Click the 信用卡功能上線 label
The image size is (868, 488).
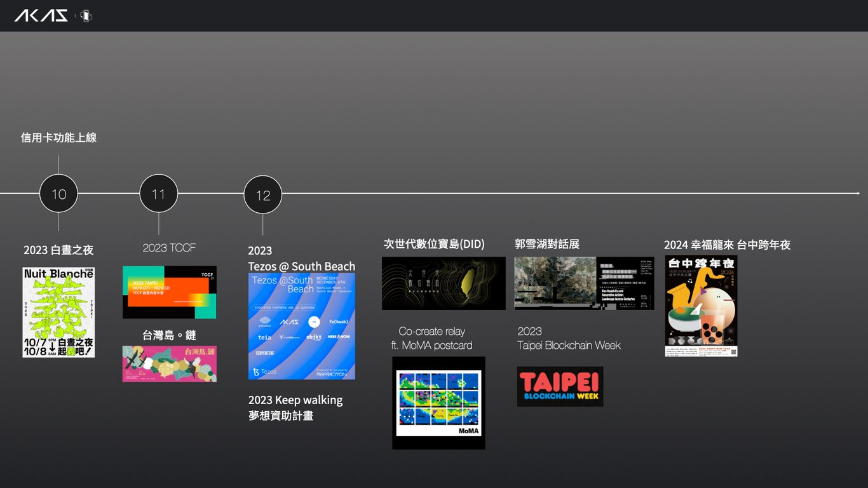[x=58, y=137]
